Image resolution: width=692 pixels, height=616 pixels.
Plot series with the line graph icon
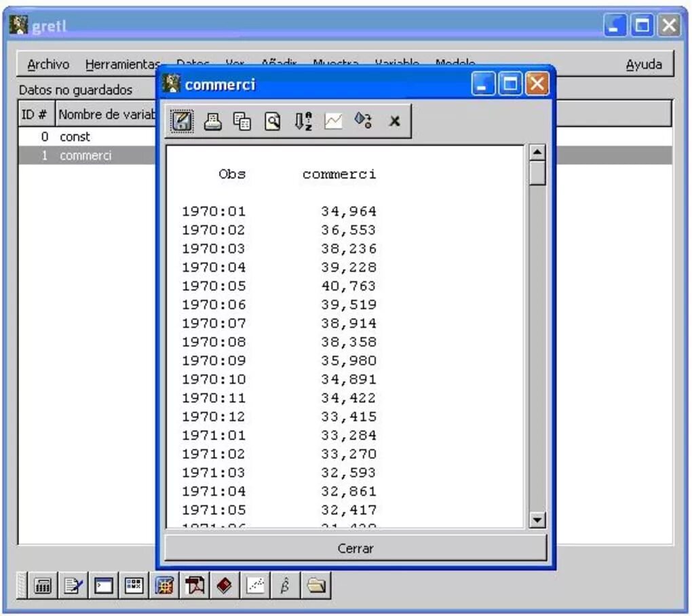click(333, 121)
